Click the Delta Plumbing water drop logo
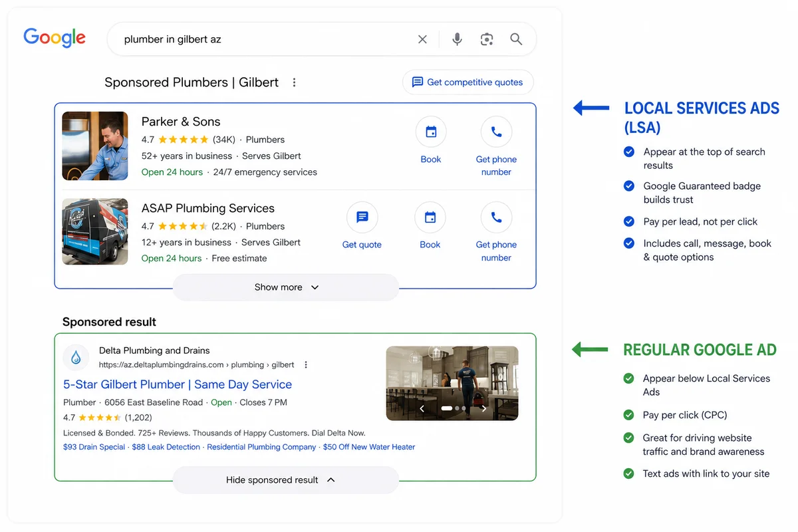Image resolution: width=798 pixels, height=532 pixels. point(76,358)
